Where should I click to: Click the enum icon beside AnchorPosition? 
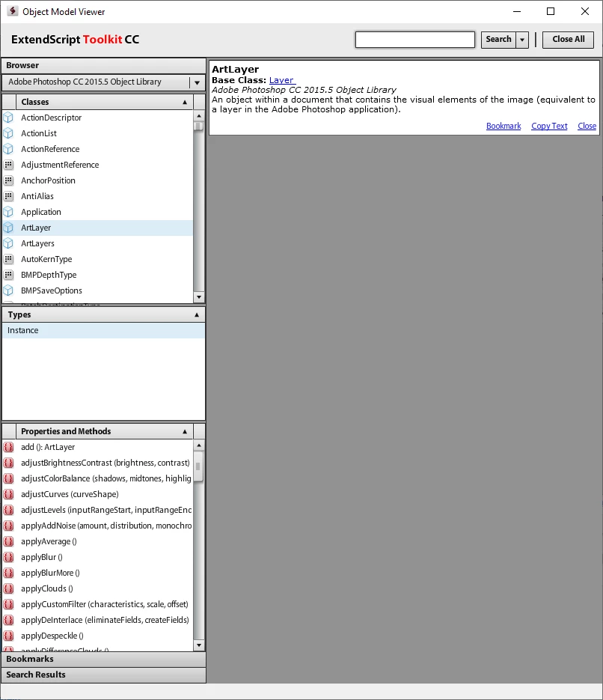click(x=8, y=180)
